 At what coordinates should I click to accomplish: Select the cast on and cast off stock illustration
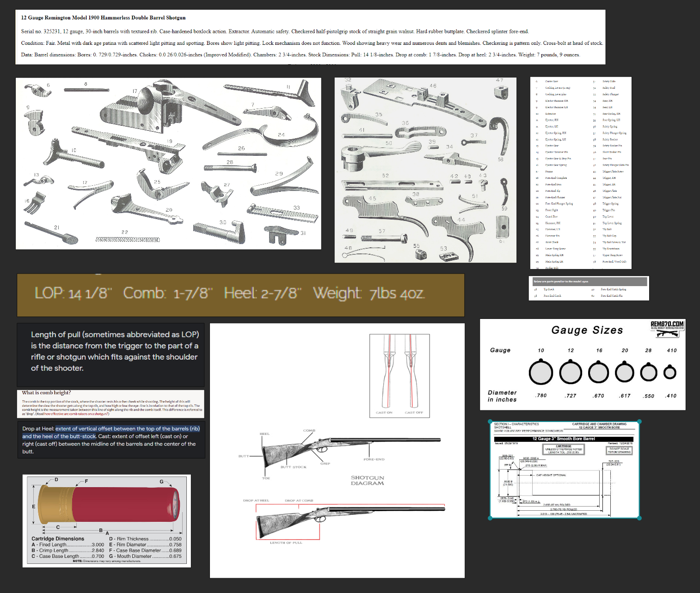(399, 375)
